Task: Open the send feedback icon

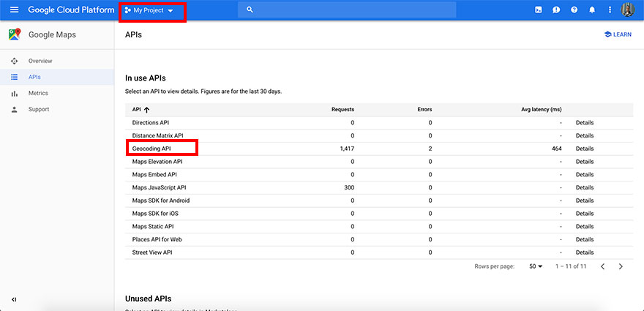Action: tap(557, 10)
